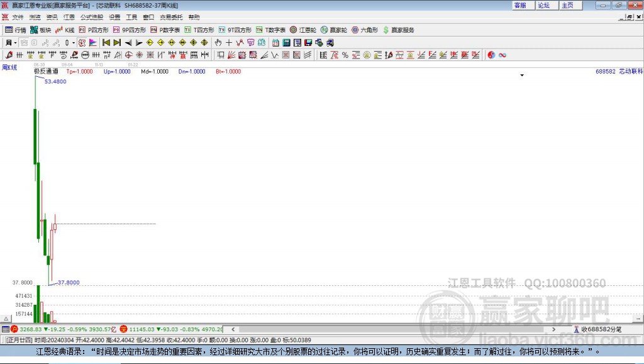Select the red pencil drawing tool
The width and height of the screenshot is (644, 364).
[x=9, y=55]
